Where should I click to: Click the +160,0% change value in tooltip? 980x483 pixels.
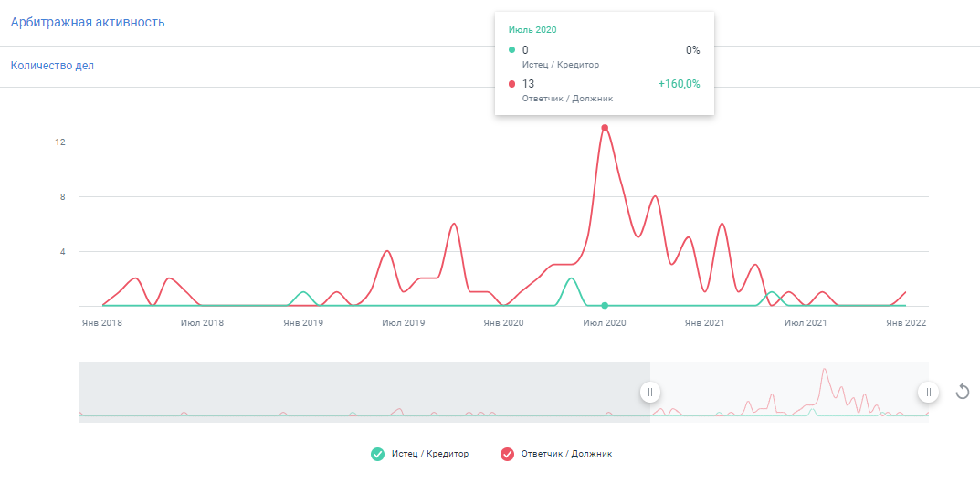tap(679, 84)
